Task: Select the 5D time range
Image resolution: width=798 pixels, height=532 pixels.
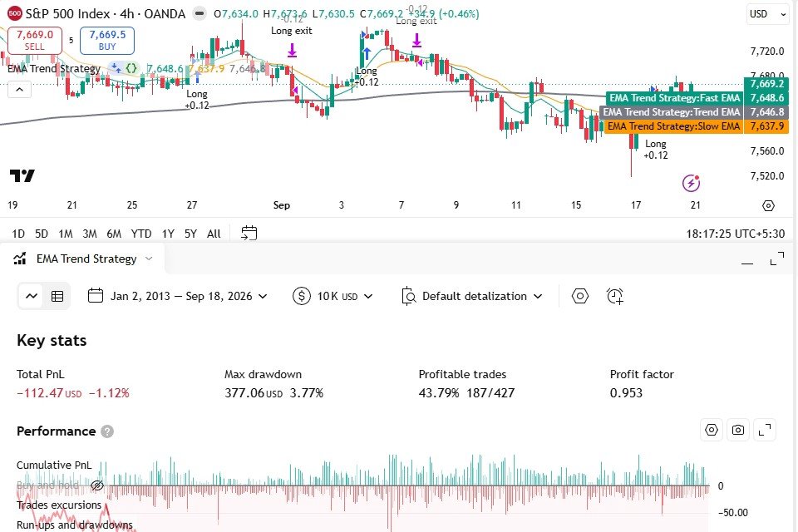Action: [42, 234]
